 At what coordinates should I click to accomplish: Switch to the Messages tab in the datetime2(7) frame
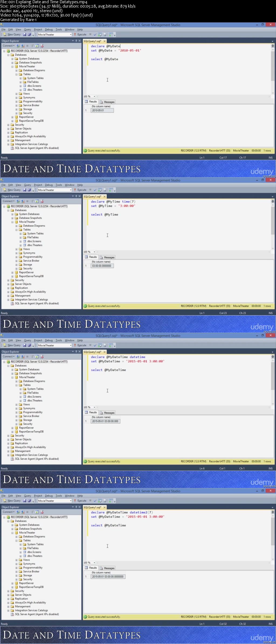click(107, 568)
